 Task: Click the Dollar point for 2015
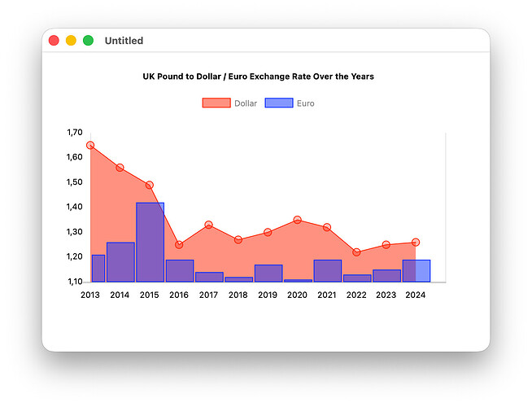(x=150, y=186)
